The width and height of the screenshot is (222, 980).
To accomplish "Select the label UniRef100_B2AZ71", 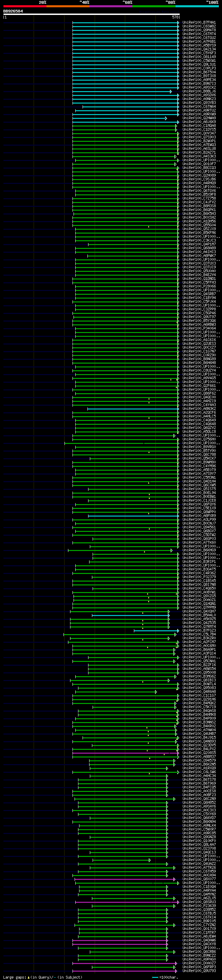I will point(199,153).
